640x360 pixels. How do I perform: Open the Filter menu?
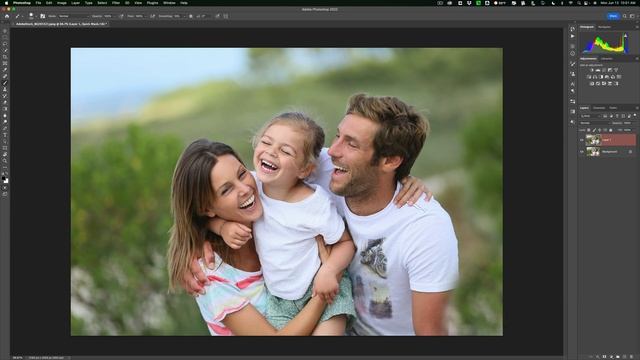pos(116,3)
